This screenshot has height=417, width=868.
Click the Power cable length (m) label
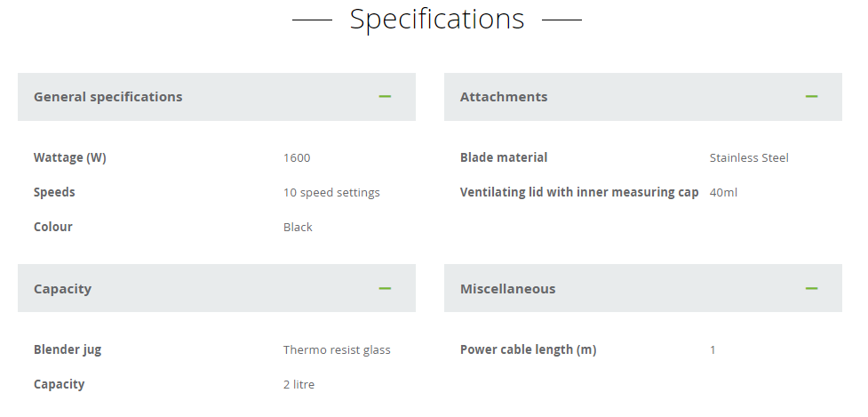pyautogui.click(x=528, y=350)
